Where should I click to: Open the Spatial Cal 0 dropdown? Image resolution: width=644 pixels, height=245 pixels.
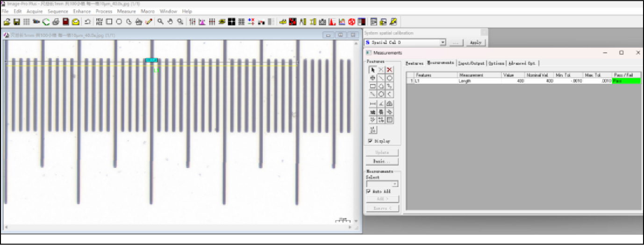(x=443, y=43)
